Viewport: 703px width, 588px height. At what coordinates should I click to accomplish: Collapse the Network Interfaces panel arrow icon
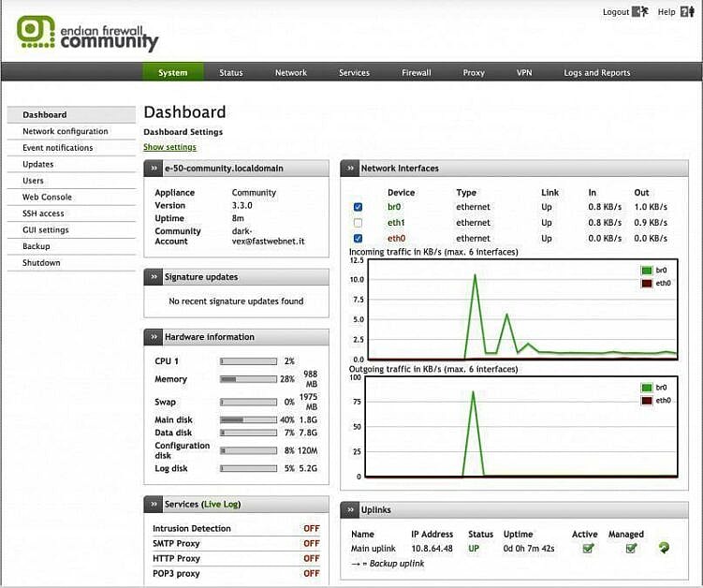(x=350, y=169)
